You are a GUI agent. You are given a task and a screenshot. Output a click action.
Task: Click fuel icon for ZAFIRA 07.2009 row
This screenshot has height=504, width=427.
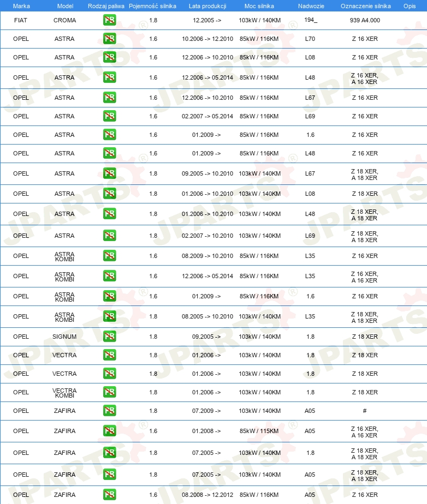coord(109,411)
